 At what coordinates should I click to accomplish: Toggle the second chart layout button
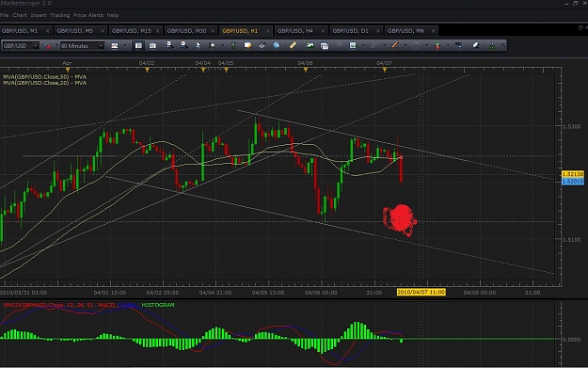pyautogui.click(x=152, y=46)
